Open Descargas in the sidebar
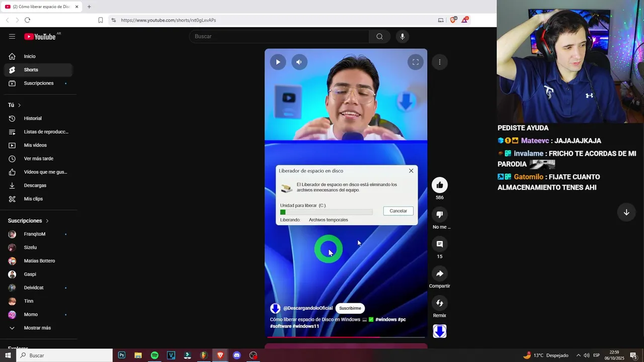The width and height of the screenshot is (644, 362). point(38,186)
